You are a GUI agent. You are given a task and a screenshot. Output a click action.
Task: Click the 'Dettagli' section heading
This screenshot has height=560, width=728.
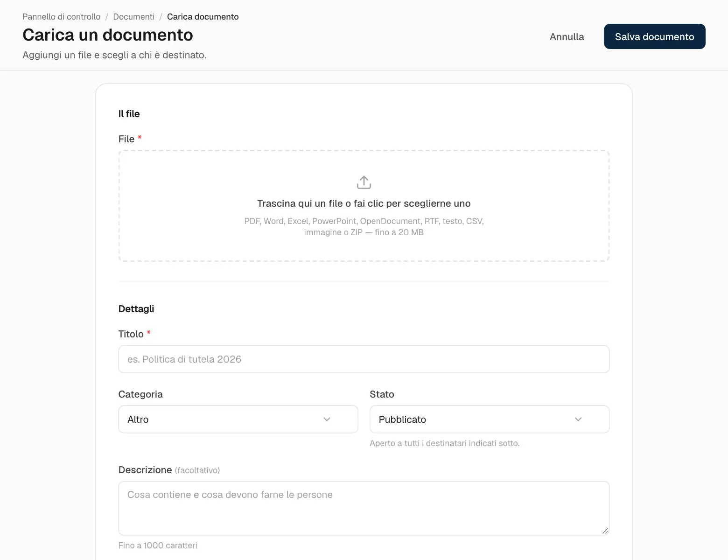(136, 309)
